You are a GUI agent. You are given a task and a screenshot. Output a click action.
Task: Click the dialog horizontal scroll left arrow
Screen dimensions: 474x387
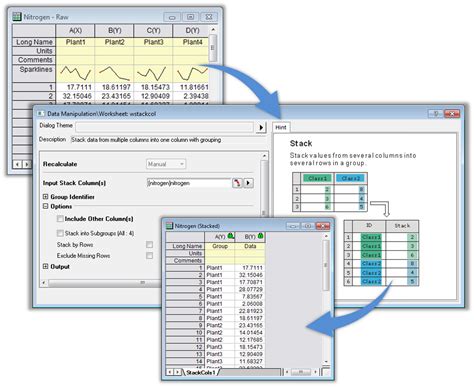tap(43, 283)
